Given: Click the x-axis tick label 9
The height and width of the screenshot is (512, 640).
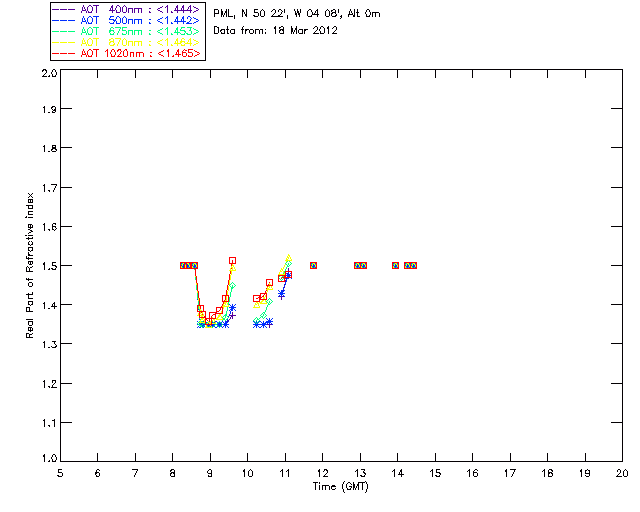Looking at the screenshot, I should [210, 473].
